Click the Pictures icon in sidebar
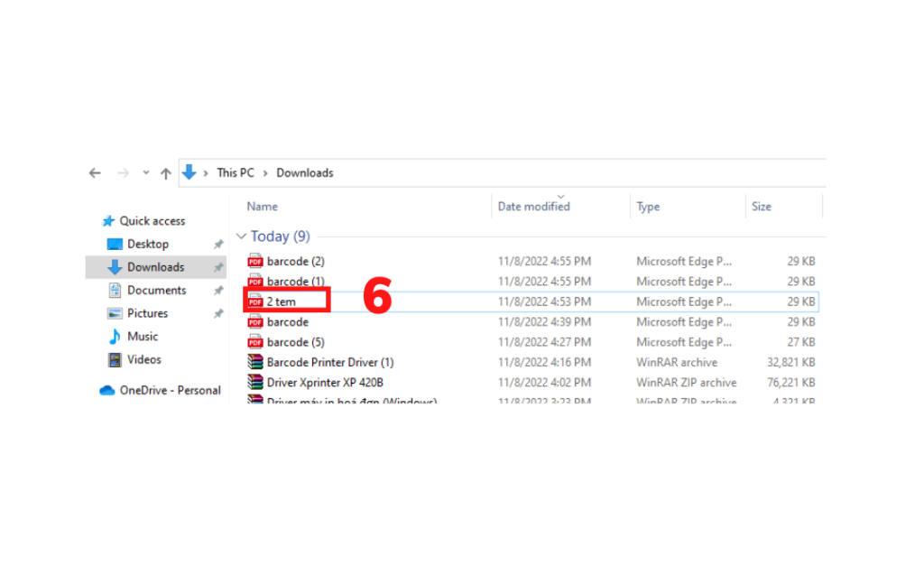The height and width of the screenshot is (584, 924). pyautogui.click(x=115, y=313)
